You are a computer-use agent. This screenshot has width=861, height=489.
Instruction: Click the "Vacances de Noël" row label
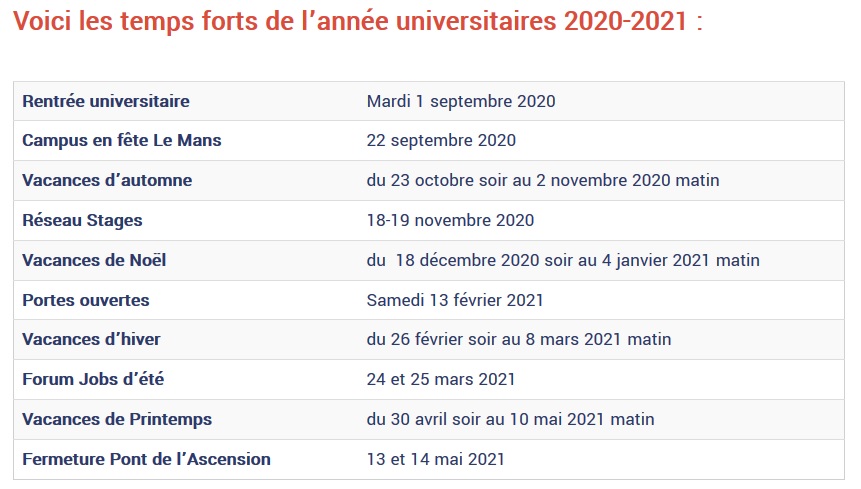pos(94,260)
